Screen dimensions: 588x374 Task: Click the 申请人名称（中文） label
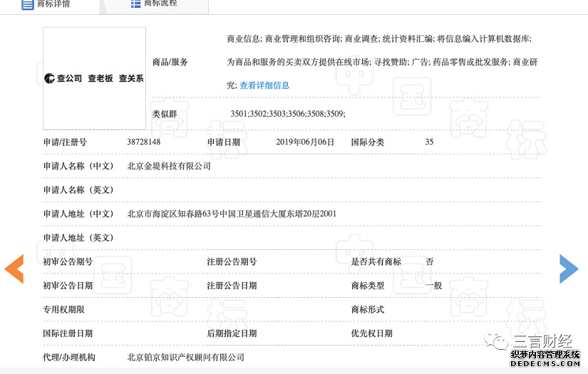coord(78,166)
